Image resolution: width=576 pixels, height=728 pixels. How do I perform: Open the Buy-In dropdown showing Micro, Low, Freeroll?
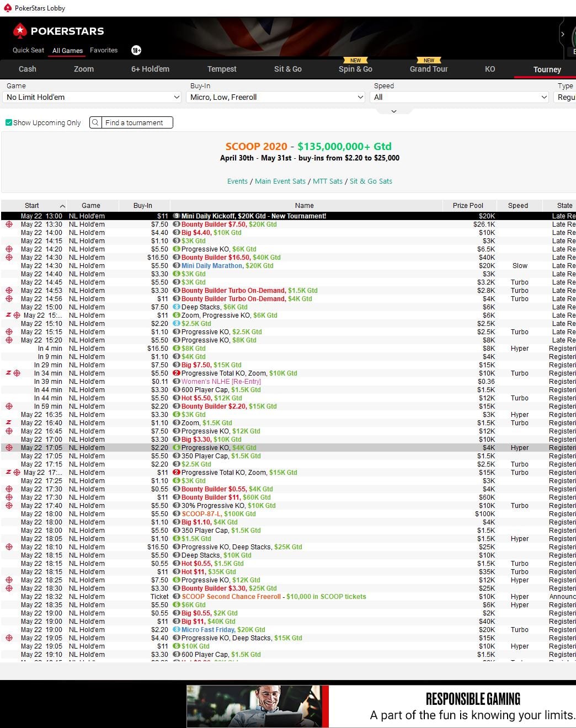tap(276, 97)
